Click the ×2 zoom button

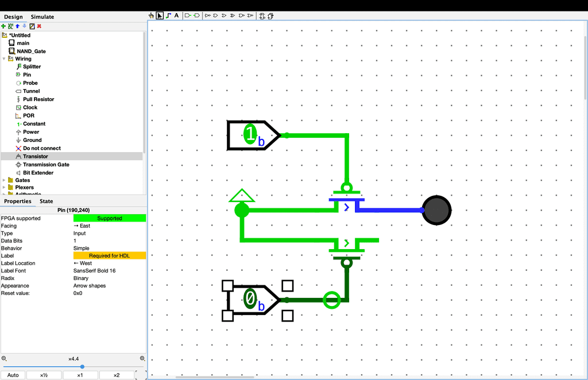(116, 375)
